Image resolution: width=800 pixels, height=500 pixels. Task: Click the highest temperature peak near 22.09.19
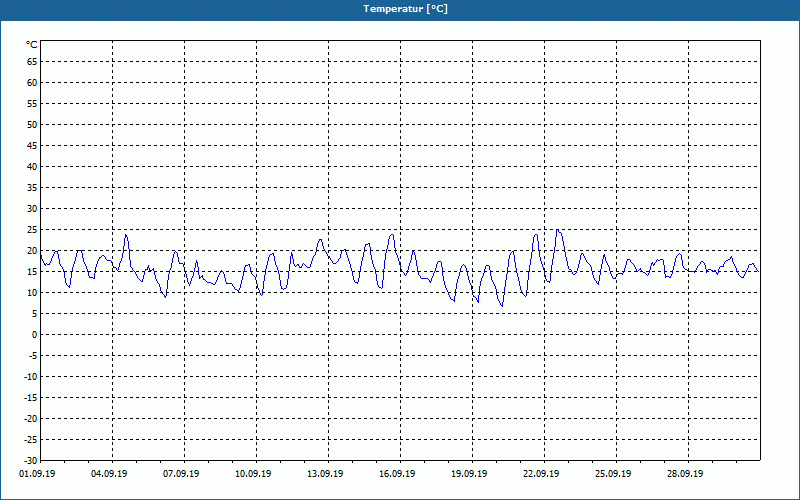[558, 230]
